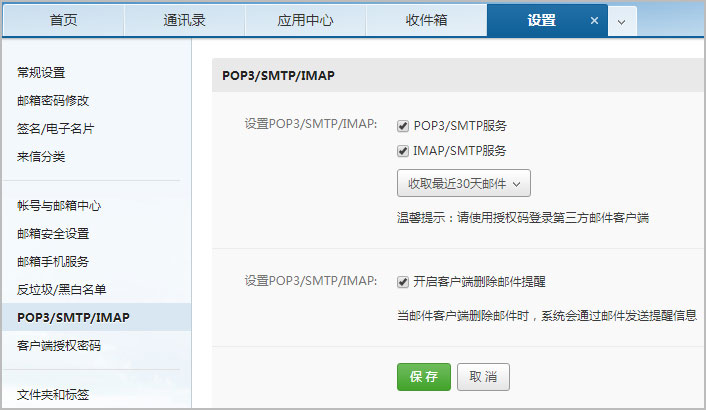
Task: Click the IMAP/SMTP服务 label text
Action: click(x=460, y=151)
